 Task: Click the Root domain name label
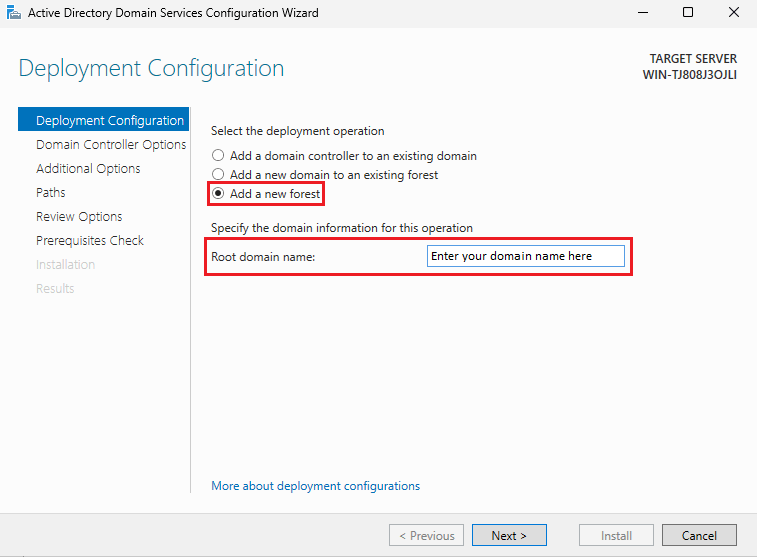coord(263,257)
